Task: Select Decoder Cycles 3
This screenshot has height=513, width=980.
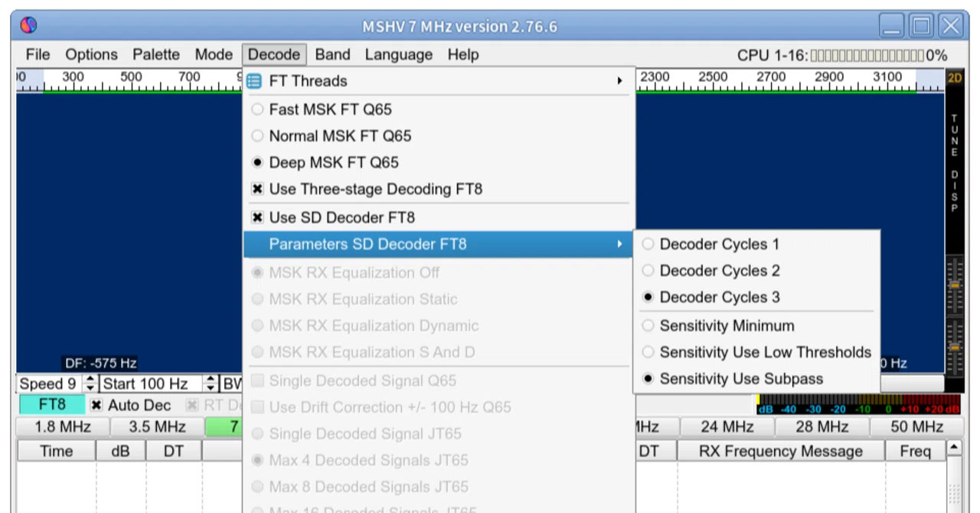Action: [756, 297]
